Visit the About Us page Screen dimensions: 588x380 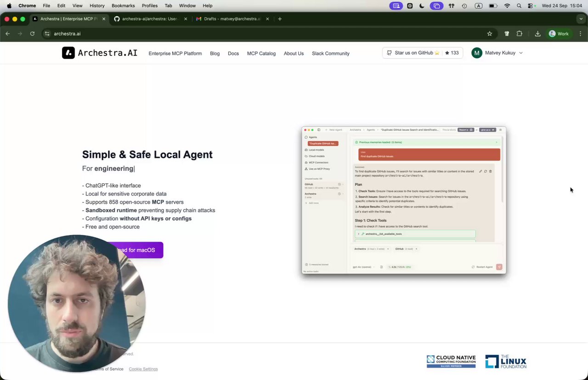click(294, 53)
